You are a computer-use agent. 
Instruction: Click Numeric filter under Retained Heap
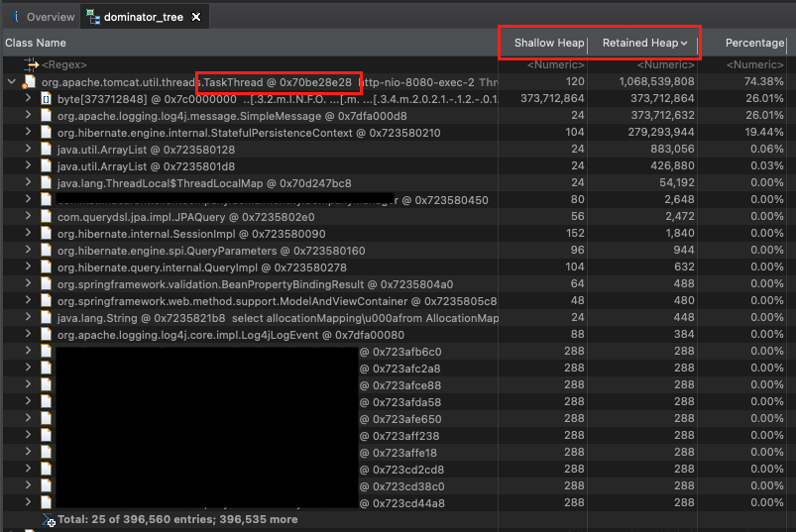[x=665, y=65]
